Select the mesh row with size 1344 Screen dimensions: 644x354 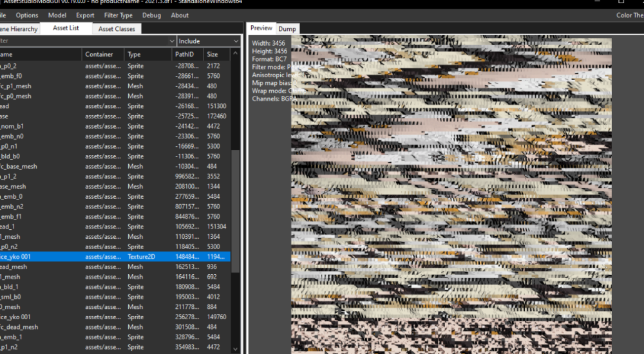(115, 187)
